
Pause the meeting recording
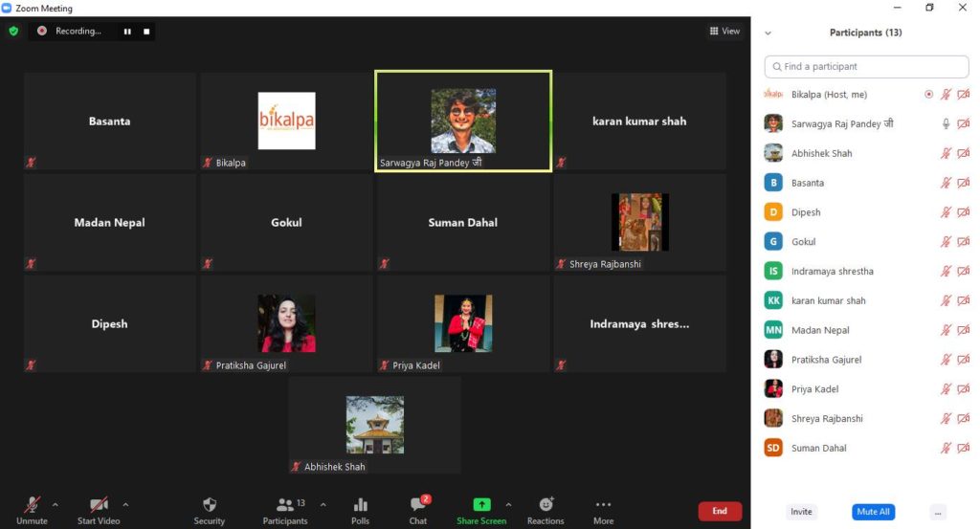point(126,32)
